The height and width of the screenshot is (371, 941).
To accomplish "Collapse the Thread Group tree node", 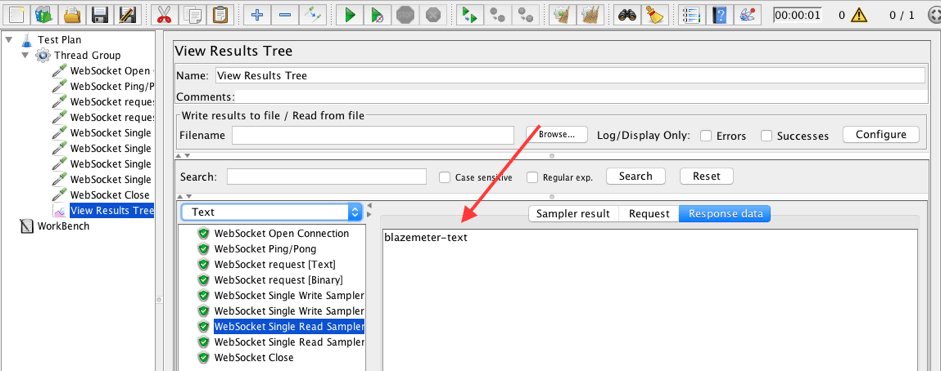I will 25,55.
